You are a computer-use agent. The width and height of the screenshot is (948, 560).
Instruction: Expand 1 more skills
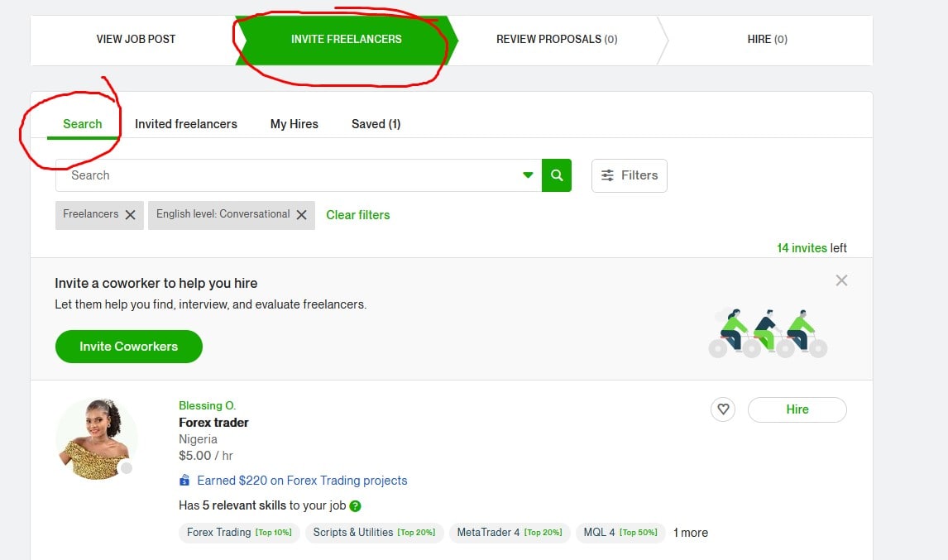[x=691, y=533]
